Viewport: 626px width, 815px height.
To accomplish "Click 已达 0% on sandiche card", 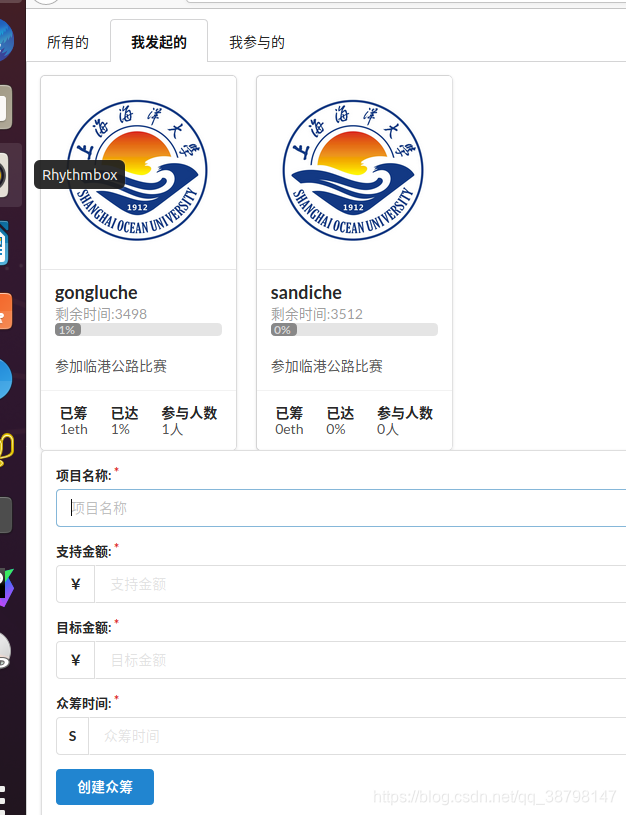I will pos(341,421).
